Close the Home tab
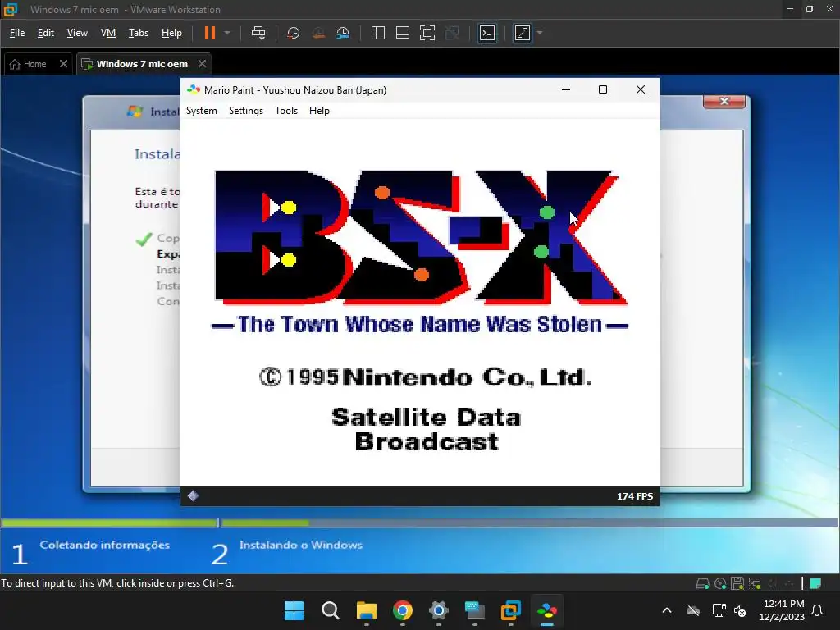 (63, 64)
